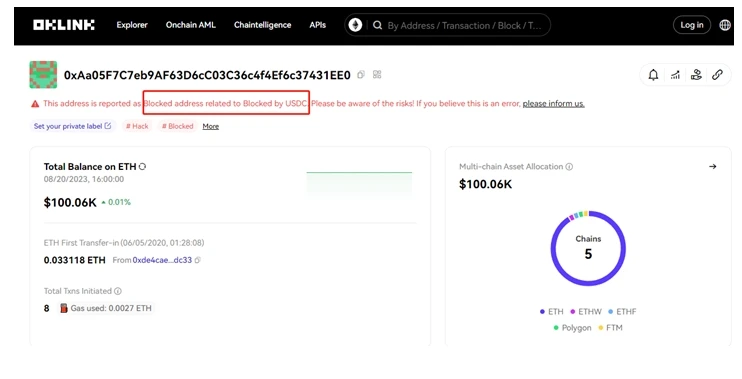Toggle the Polygon legend item

point(573,328)
